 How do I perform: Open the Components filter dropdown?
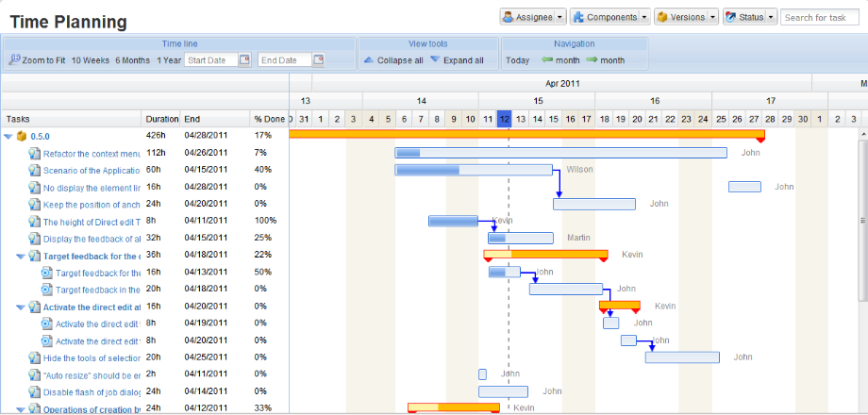click(x=610, y=17)
